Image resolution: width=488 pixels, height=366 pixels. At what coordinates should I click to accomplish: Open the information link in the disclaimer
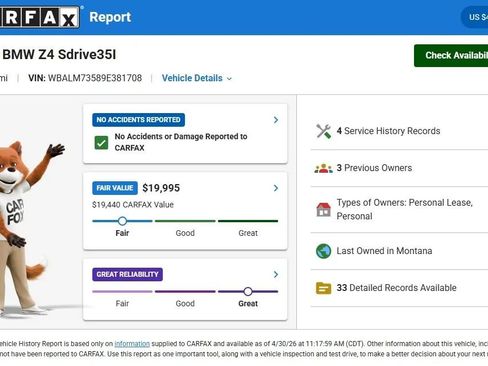pyautogui.click(x=132, y=344)
